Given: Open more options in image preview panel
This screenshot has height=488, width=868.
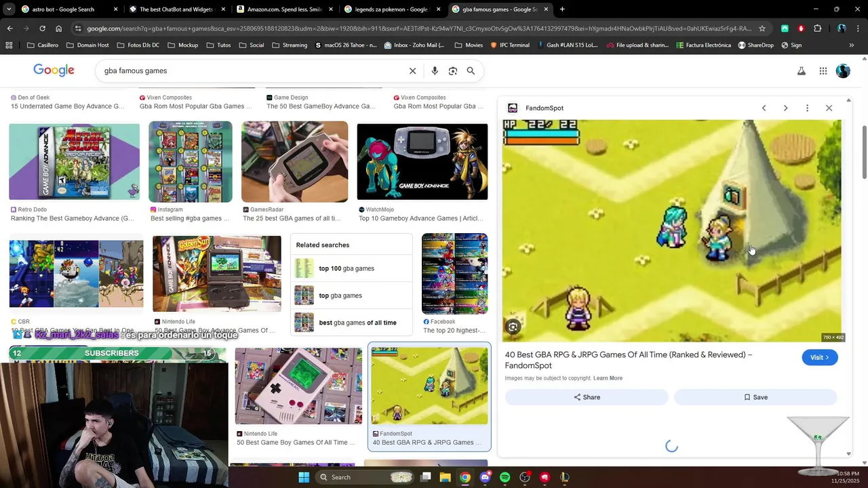Looking at the screenshot, I should tap(807, 108).
